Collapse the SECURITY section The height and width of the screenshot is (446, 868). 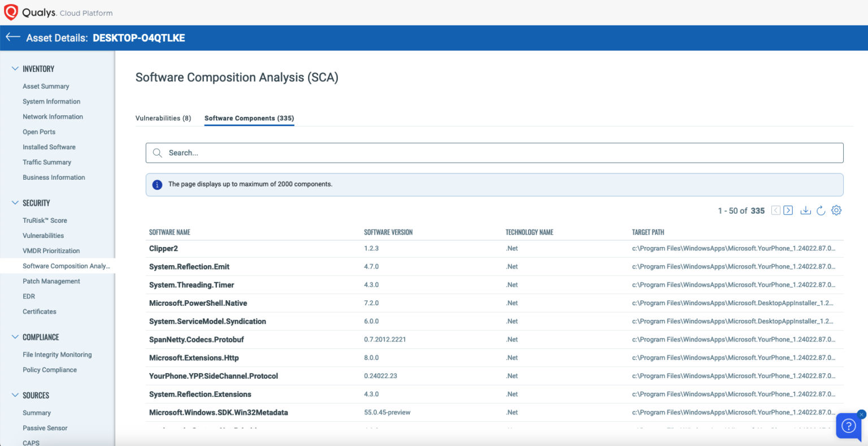[15, 202]
